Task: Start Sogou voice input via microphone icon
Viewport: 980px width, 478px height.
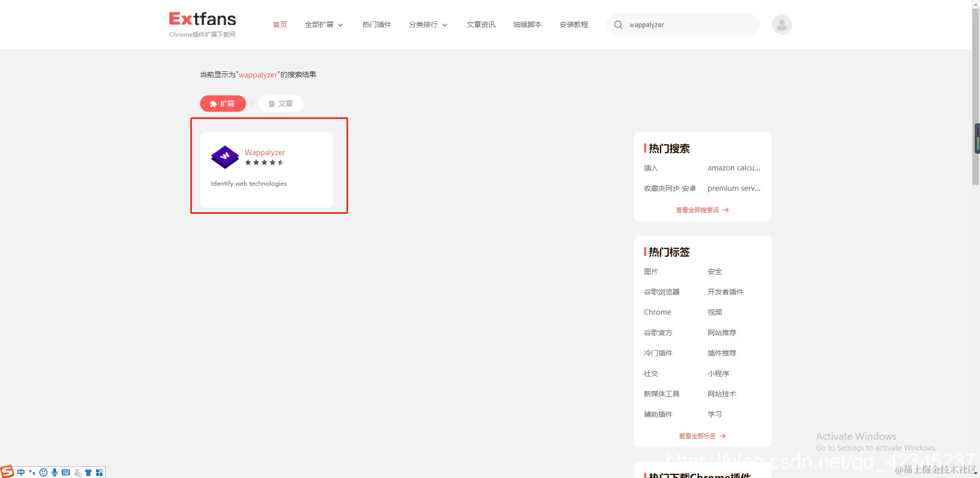Action: pos(54,472)
